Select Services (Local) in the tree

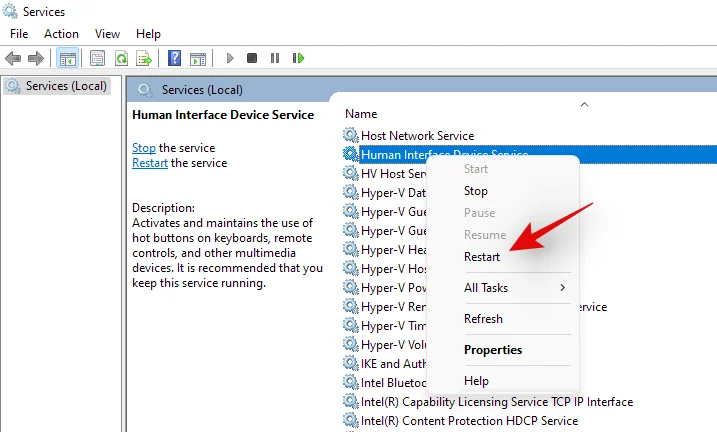[65, 86]
